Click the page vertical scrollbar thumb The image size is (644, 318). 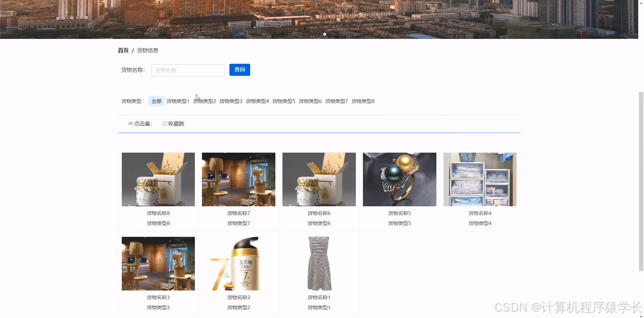pos(641,181)
